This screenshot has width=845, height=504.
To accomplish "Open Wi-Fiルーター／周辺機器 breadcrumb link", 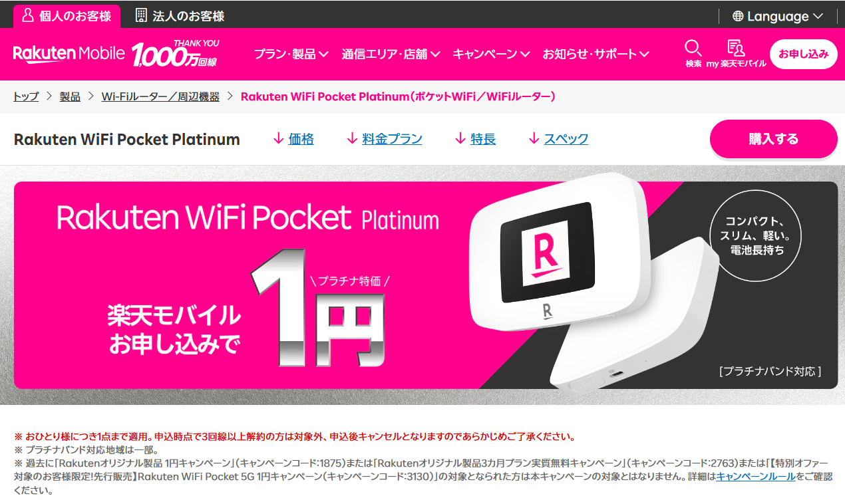I will point(160,96).
